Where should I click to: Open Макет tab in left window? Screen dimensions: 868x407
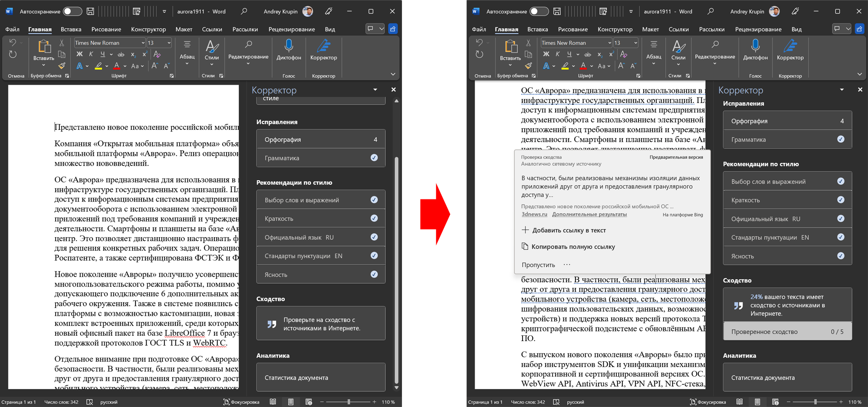tap(184, 29)
